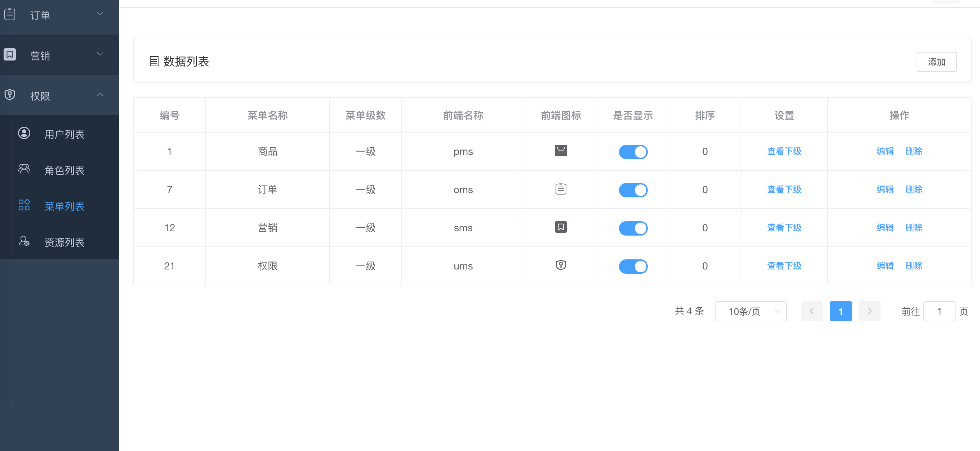
Task: Go to next page arrow
Action: [x=870, y=312]
